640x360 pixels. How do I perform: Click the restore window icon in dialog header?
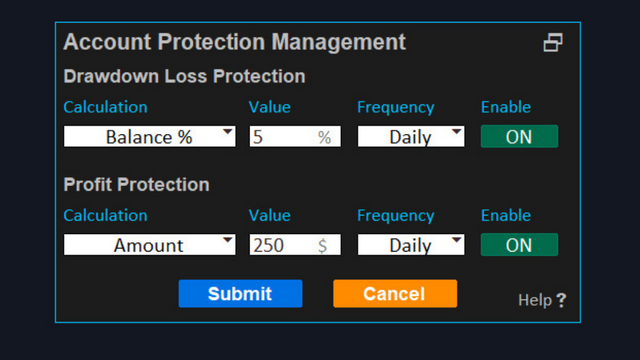(x=553, y=42)
